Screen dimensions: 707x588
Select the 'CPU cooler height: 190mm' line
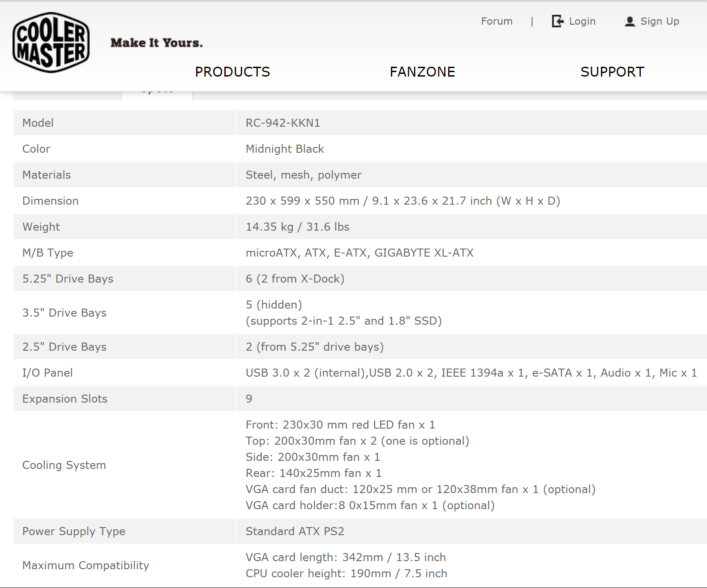[347, 574]
